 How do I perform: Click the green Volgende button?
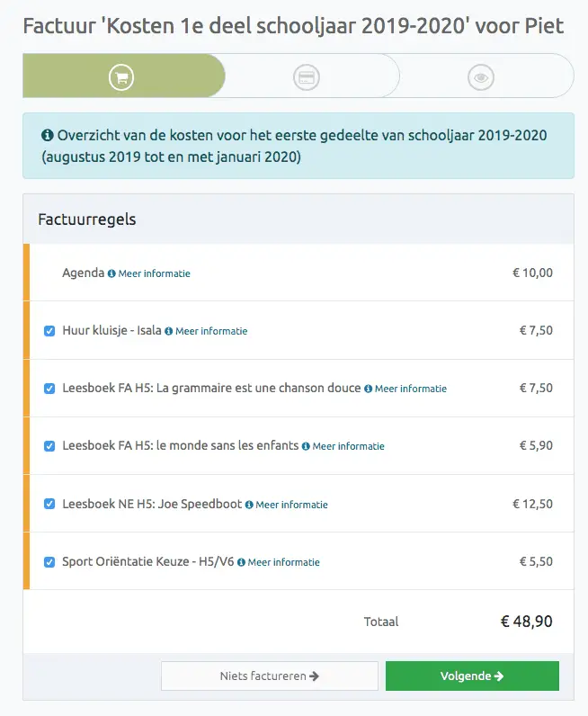coord(472,676)
